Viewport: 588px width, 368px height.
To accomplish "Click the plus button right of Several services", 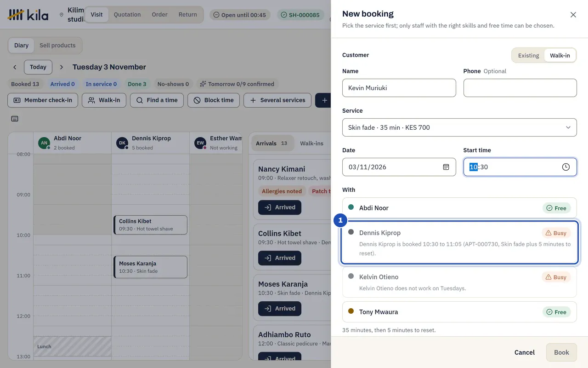I will click(324, 100).
